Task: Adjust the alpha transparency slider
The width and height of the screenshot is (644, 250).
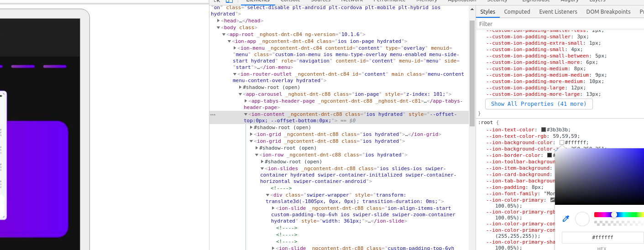Action: coord(619,223)
